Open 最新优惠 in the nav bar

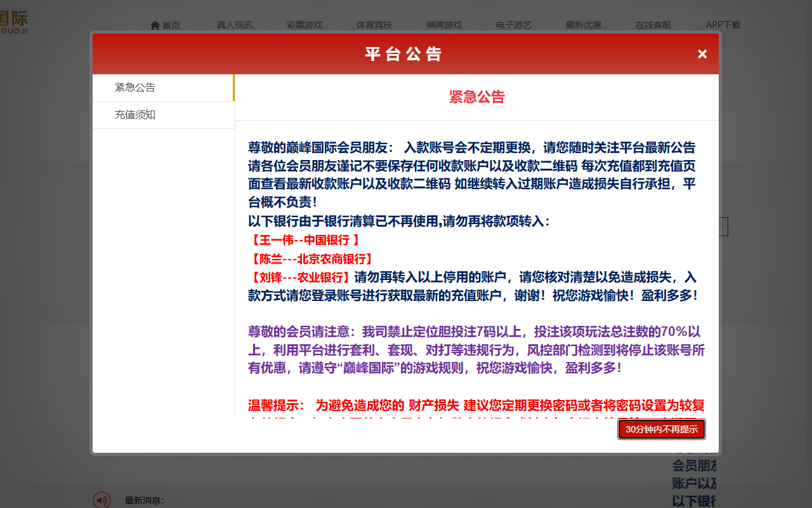coord(584,25)
